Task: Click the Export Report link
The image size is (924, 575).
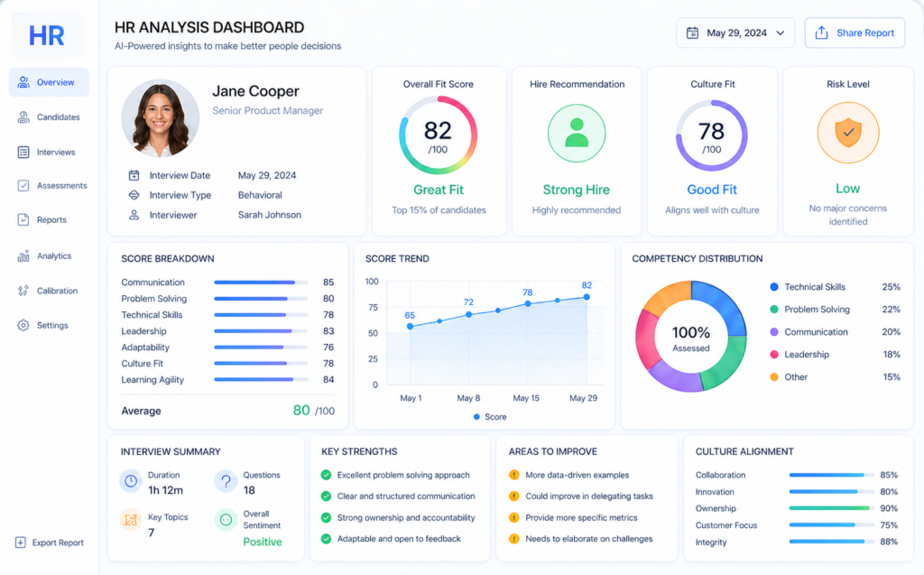Action: 50,543
